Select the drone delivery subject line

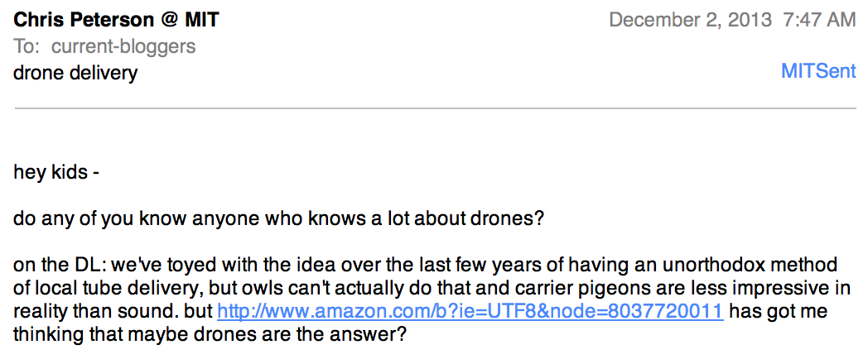pyautogui.click(x=75, y=73)
